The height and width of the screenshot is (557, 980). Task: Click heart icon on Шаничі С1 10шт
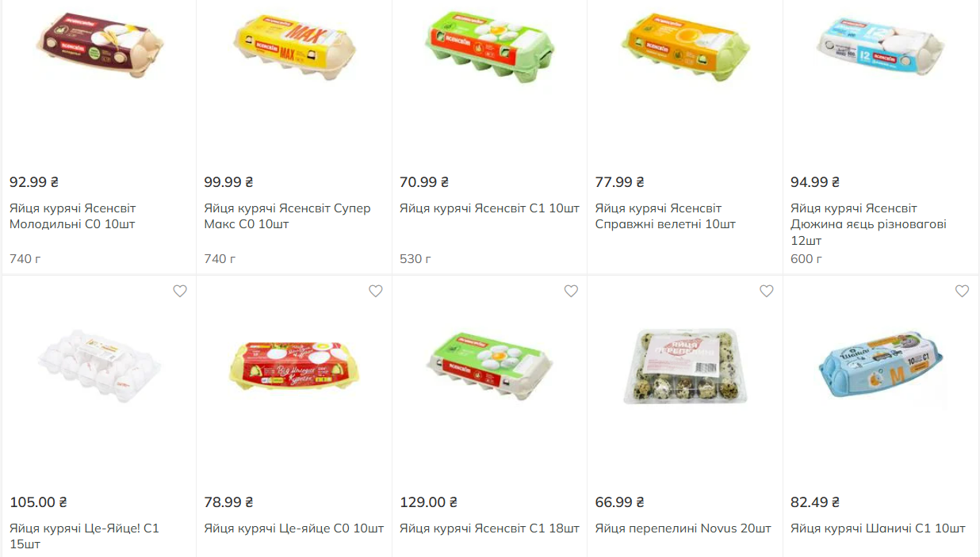pos(962,292)
